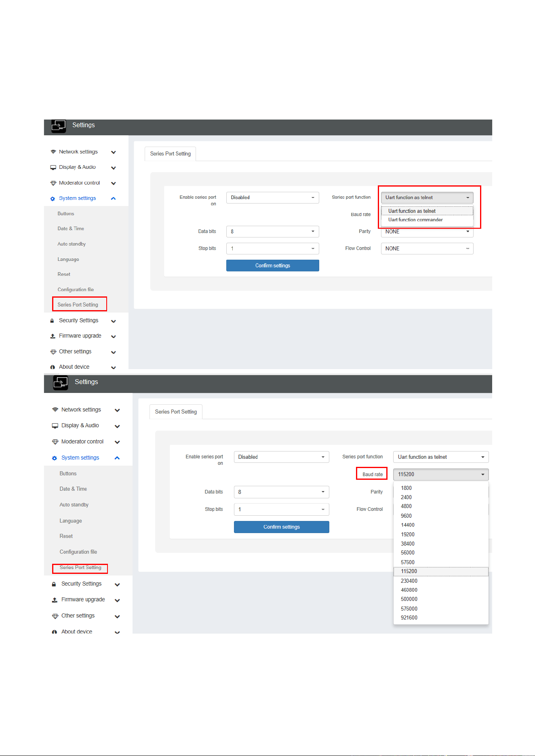Select 921600 baud rate option
Viewport: 535px width, 756px height.
coord(441,618)
